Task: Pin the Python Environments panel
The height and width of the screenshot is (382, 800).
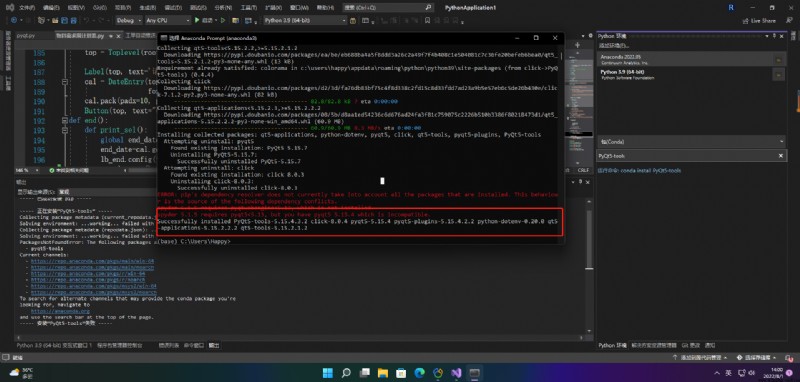Action: 773,36
